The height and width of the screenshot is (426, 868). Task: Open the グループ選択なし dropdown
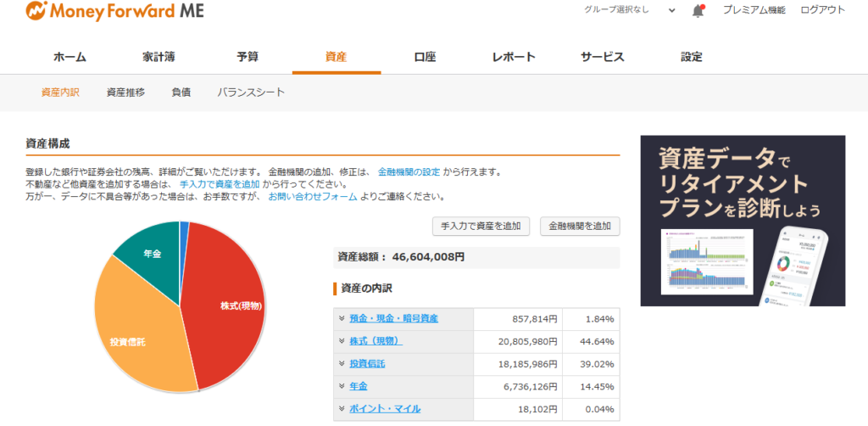[629, 10]
